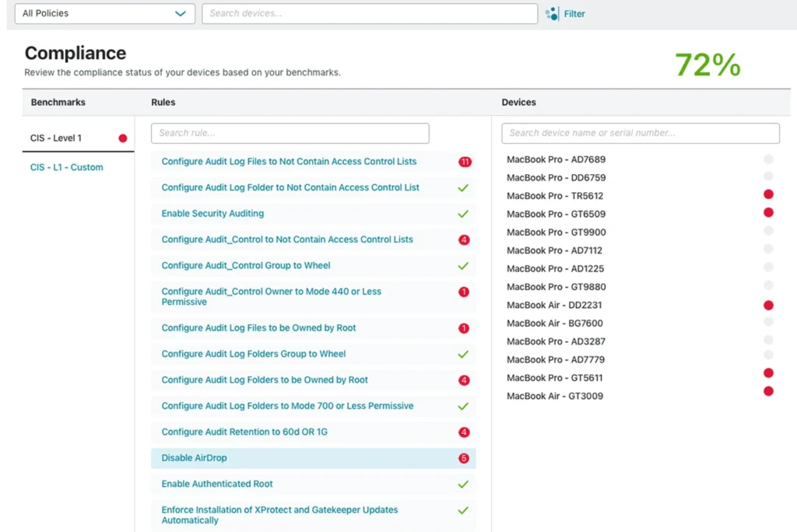Select the MacBook Pro - GT6509 device
The height and width of the screenshot is (532, 797).
(556, 213)
